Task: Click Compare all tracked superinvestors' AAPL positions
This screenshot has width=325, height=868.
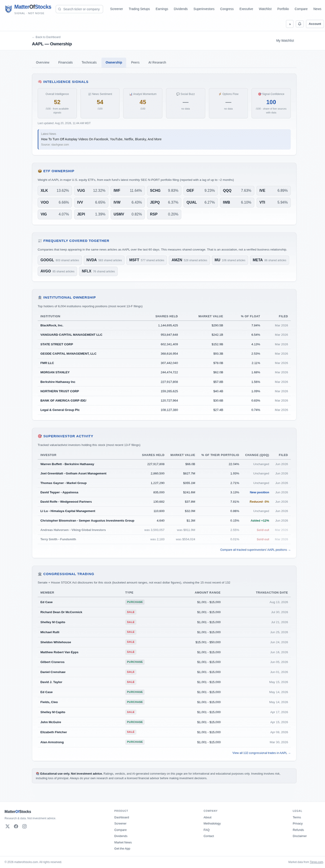Action: tap(255, 550)
